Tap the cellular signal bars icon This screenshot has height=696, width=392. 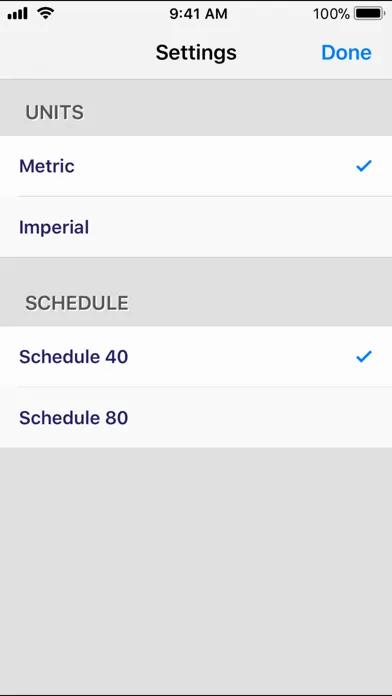tap(18, 13)
